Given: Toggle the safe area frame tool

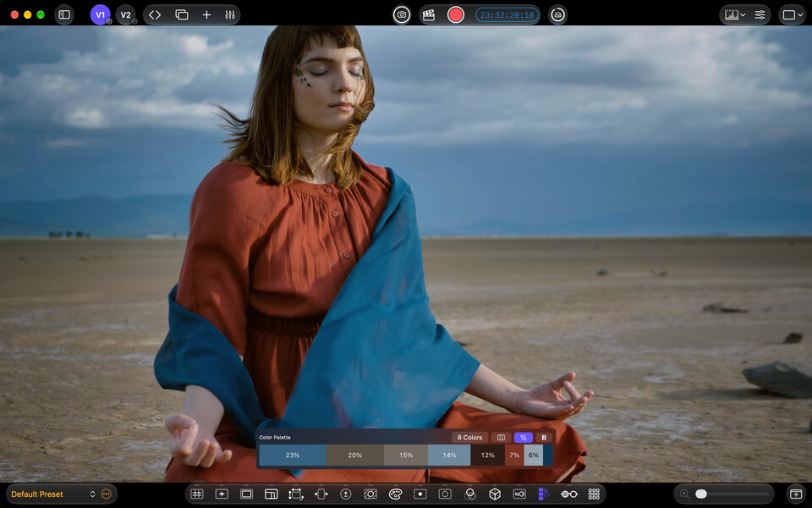Looking at the screenshot, I should [x=246, y=494].
